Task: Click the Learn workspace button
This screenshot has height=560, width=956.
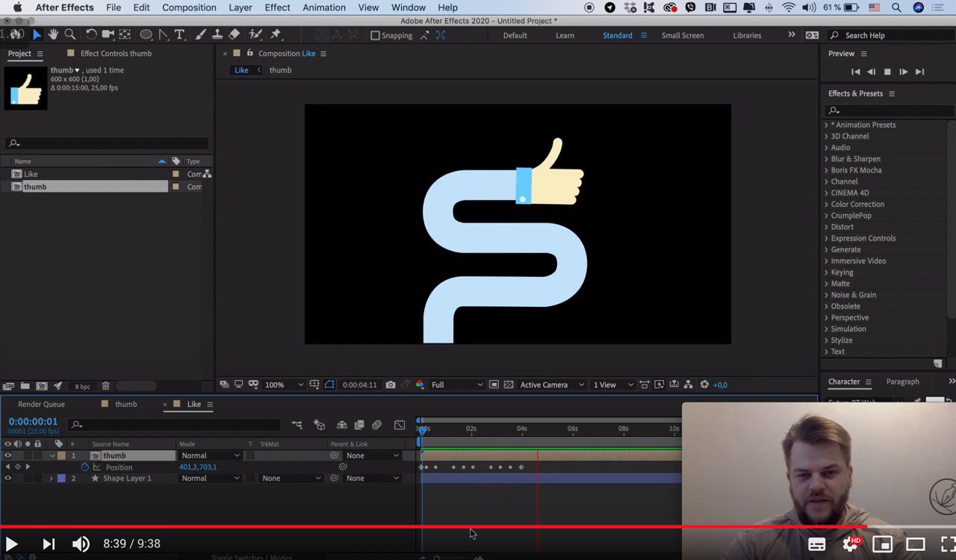Action: click(x=565, y=36)
